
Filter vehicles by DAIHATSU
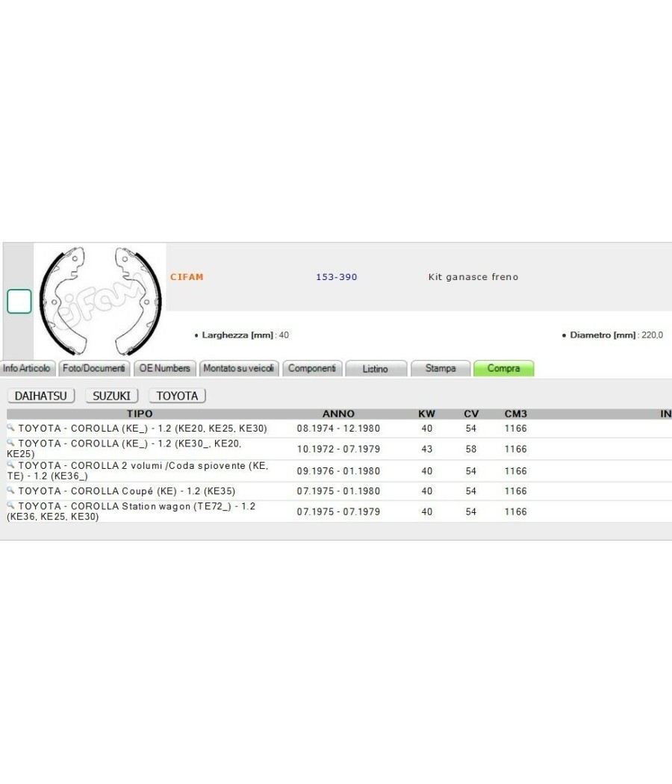(41, 396)
